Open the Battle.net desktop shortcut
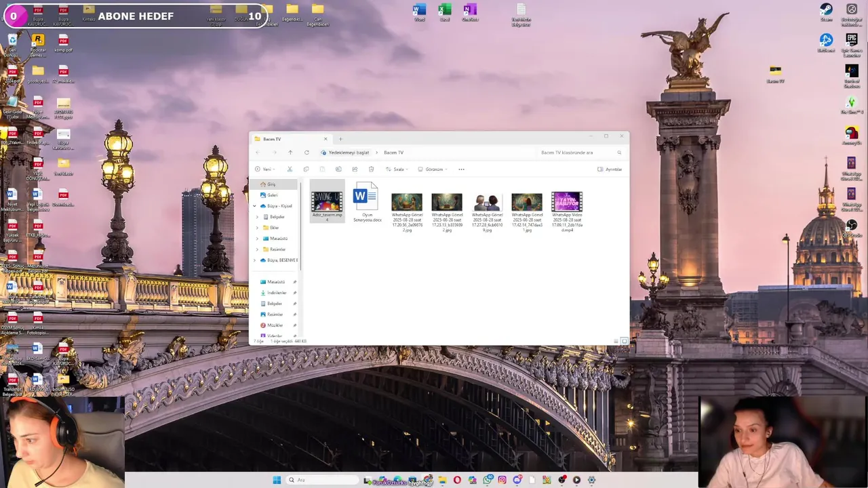The width and height of the screenshot is (868, 488). coord(826,43)
